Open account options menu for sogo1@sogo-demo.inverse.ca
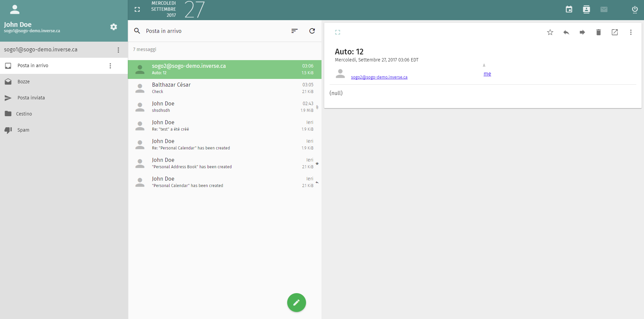 118,50
